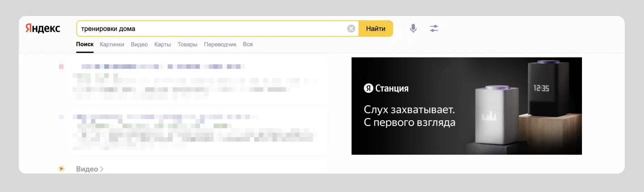
Task: Click the Станция logo in the banner
Action: pos(386,88)
